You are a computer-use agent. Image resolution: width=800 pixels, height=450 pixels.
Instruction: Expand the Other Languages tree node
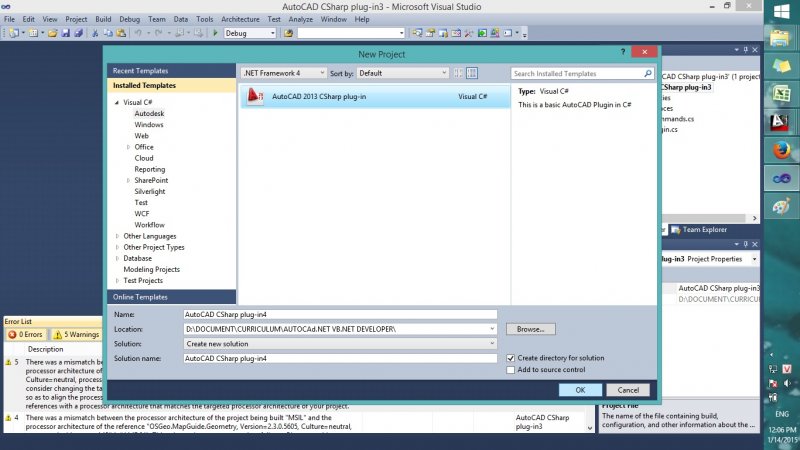coord(117,236)
